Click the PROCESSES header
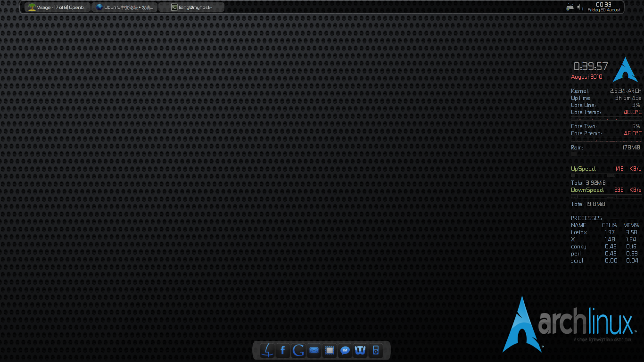 586,218
